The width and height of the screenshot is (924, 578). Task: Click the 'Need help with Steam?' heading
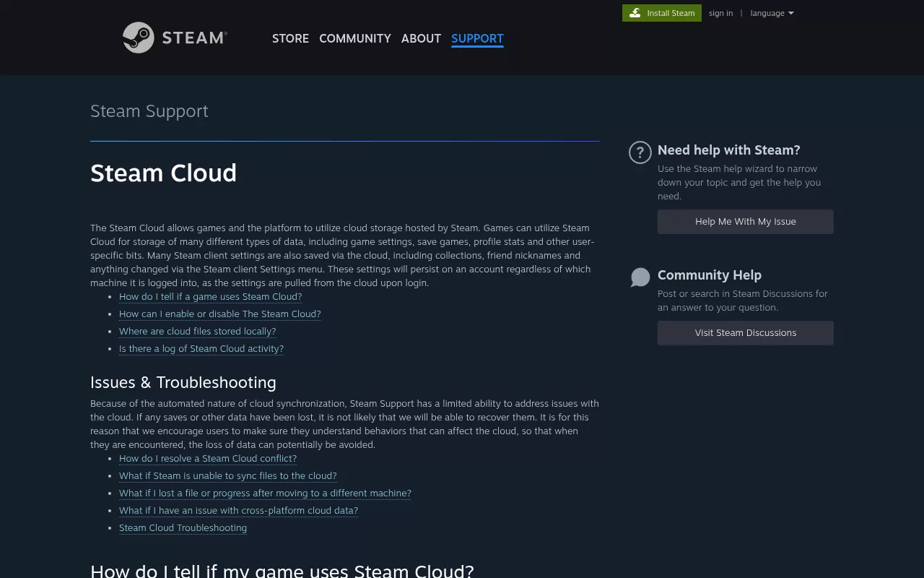729,150
